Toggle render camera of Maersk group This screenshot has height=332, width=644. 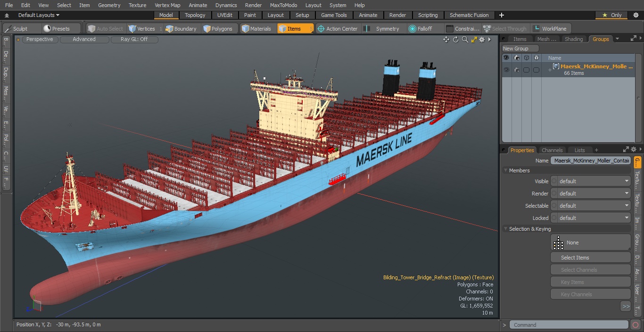point(517,70)
